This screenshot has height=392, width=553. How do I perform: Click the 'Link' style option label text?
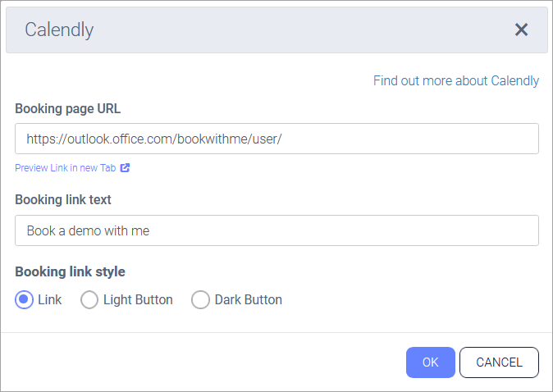point(50,300)
